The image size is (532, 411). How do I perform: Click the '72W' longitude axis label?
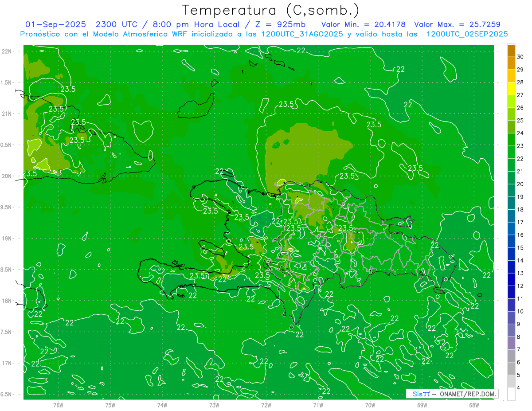pos(266,405)
